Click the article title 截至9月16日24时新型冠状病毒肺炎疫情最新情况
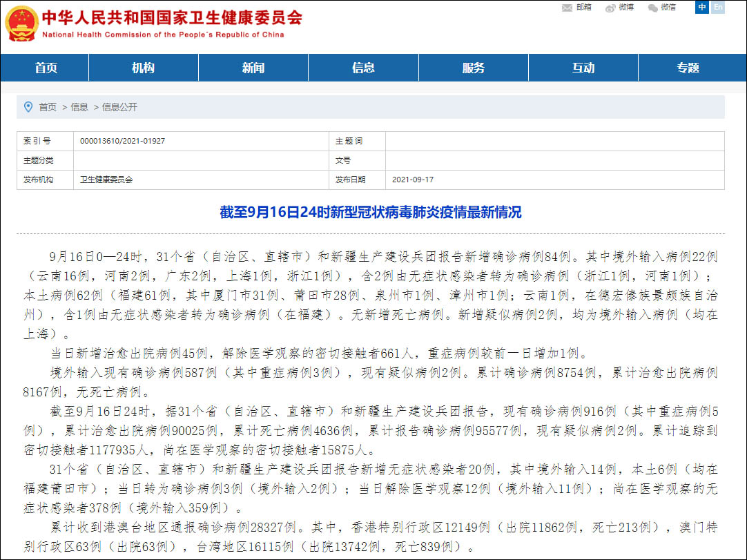The image size is (747, 560). pos(371,212)
